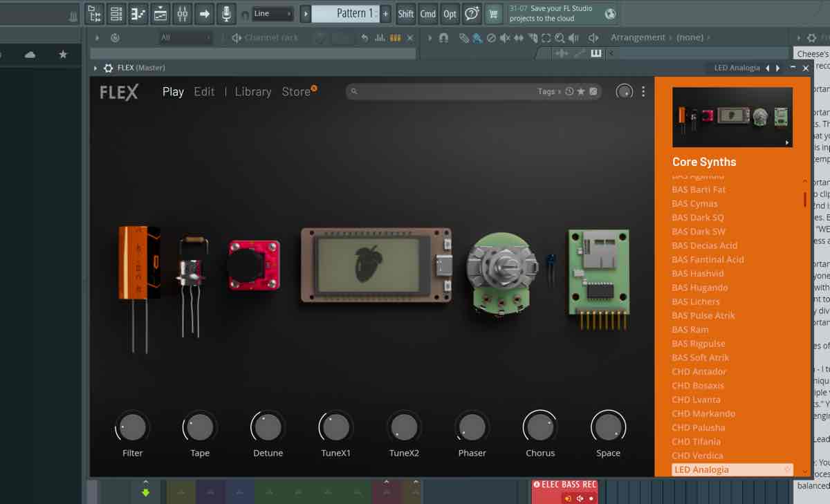The height and width of the screenshot is (504, 830).
Task: Select the BAS Cymas preset
Action: tap(694, 204)
